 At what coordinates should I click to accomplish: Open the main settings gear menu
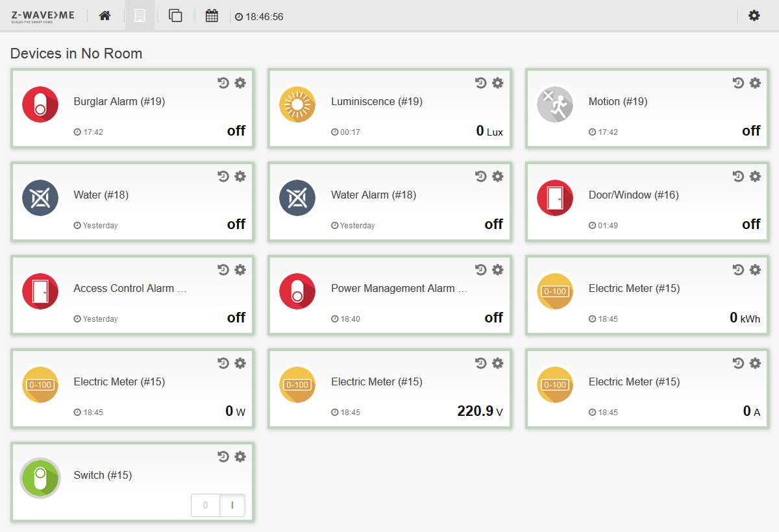[754, 16]
